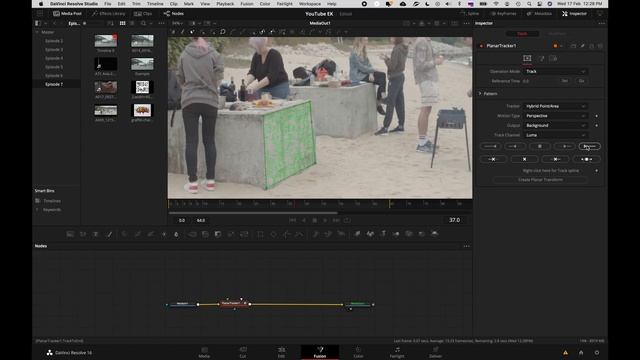The image size is (640, 360).
Task: Click the MediaOut node
Action: tap(358, 304)
